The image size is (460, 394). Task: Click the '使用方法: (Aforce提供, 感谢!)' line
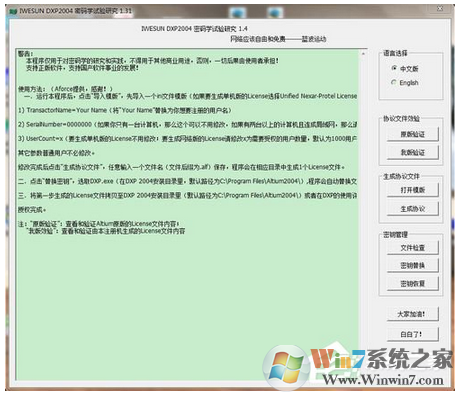[x=65, y=89]
